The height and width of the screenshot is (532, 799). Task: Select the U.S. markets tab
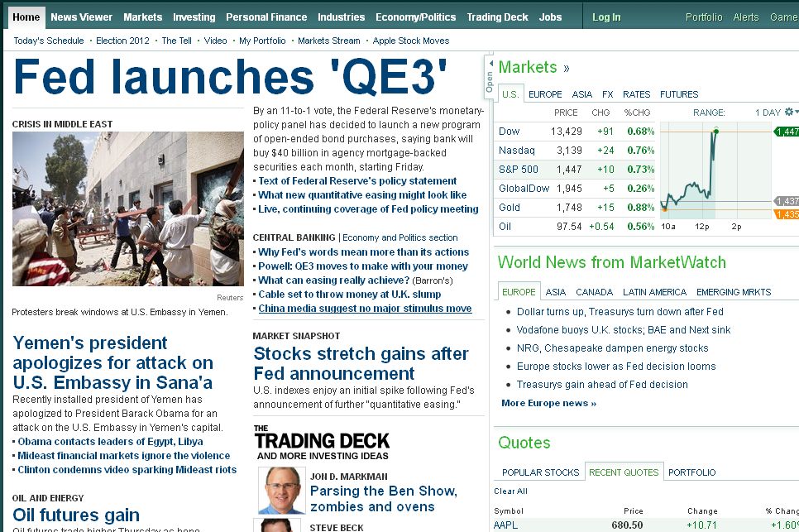click(x=510, y=94)
